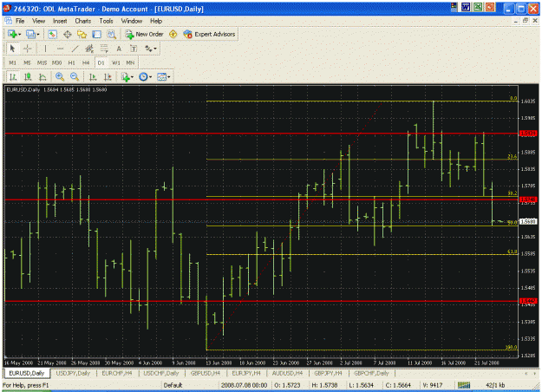Launch Excel from the Office shortcut bar
Screen dimensions: 542x392
pyautogui.click(x=478, y=7)
